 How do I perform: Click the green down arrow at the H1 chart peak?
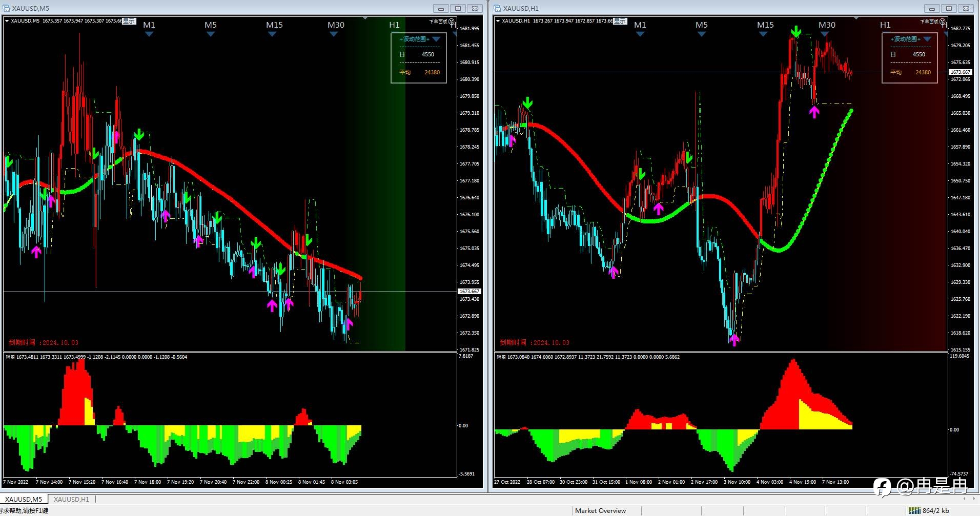(x=795, y=32)
